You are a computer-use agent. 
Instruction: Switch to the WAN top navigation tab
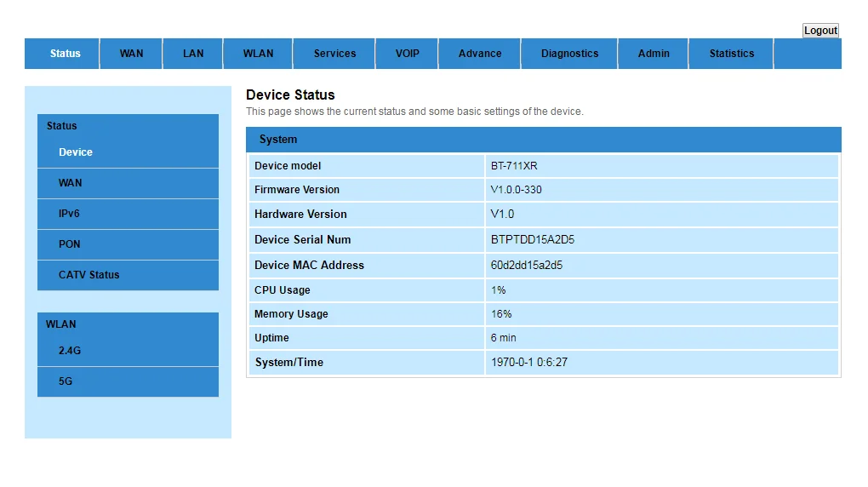[x=131, y=54]
